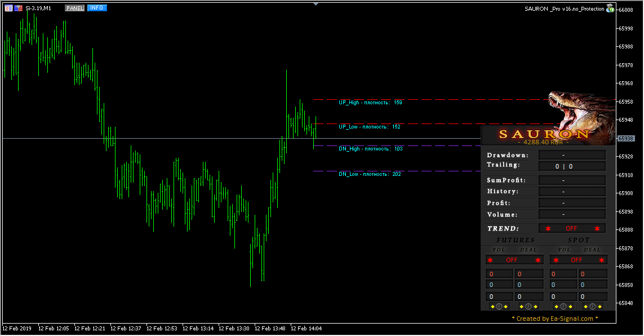The image size is (644, 336).
Task: Select the UP_High плотность 159 label
Action: tap(371, 103)
